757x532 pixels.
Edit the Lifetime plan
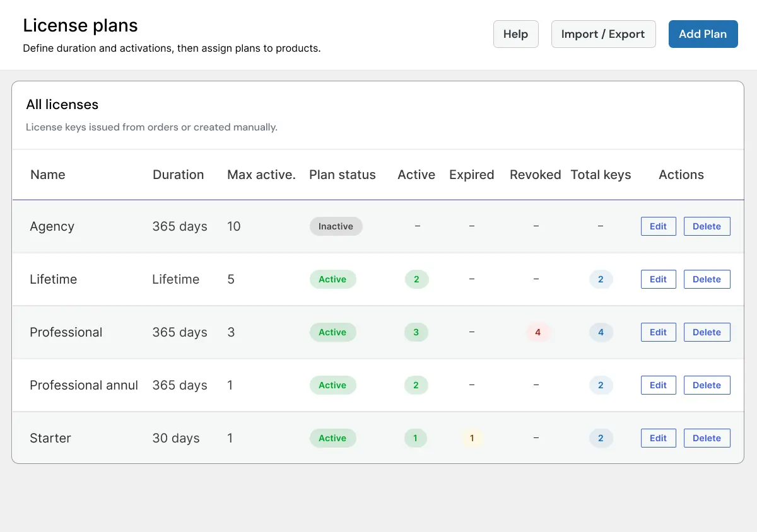[x=658, y=279]
